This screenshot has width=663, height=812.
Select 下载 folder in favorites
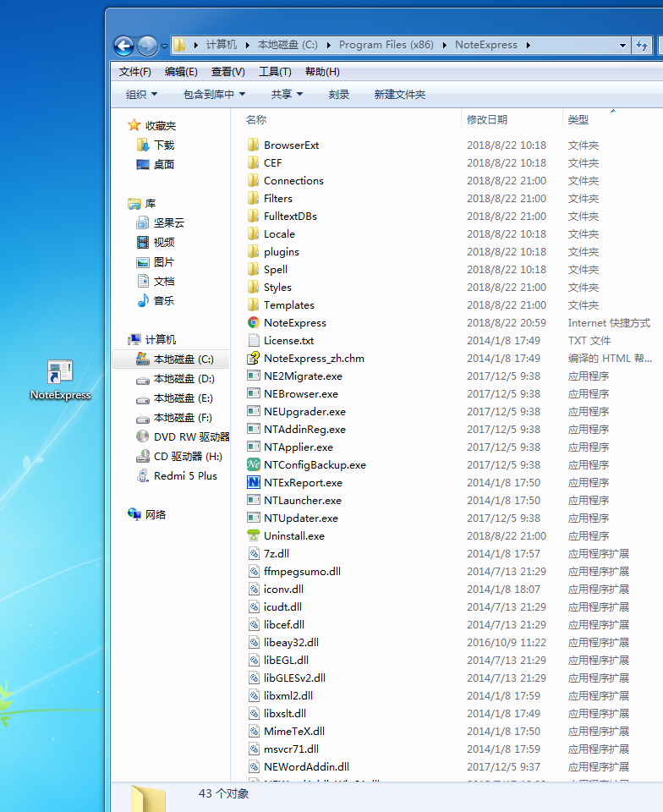point(156,145)
